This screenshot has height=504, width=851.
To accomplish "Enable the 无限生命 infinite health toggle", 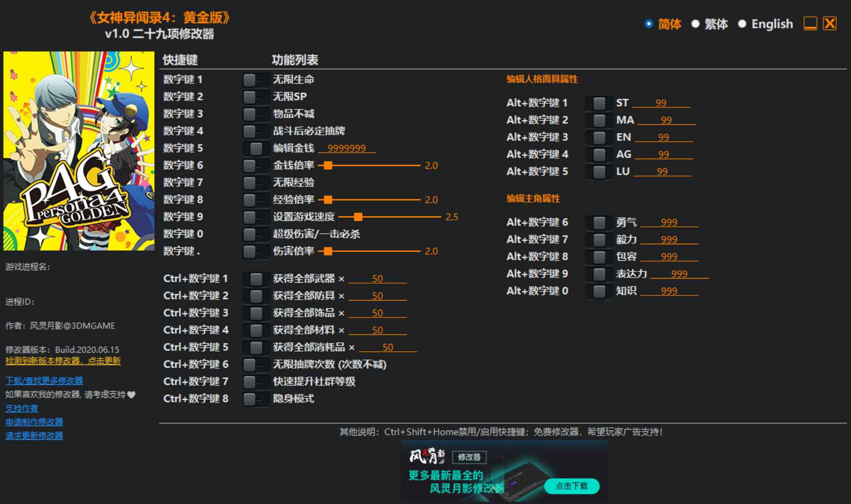I will click(255, 80).
